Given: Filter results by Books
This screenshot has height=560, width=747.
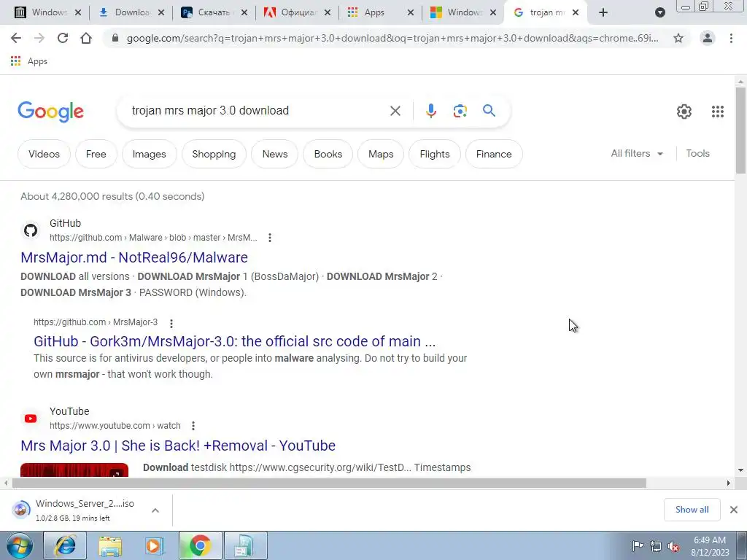Looking at the screenshot, I should pyautogui.click(x=328, y=154).
